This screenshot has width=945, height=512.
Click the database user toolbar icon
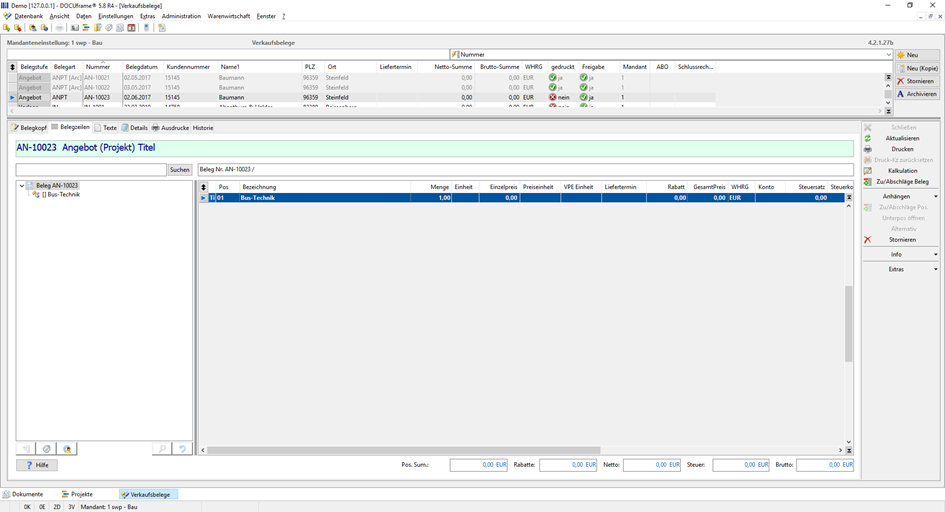point(33,28)
